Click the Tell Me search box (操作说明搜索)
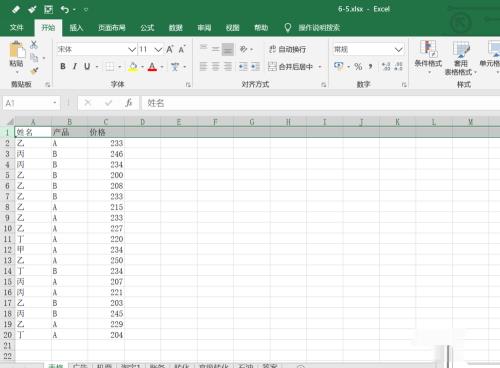This screenshot has height=368, width=500. point(319,28)
